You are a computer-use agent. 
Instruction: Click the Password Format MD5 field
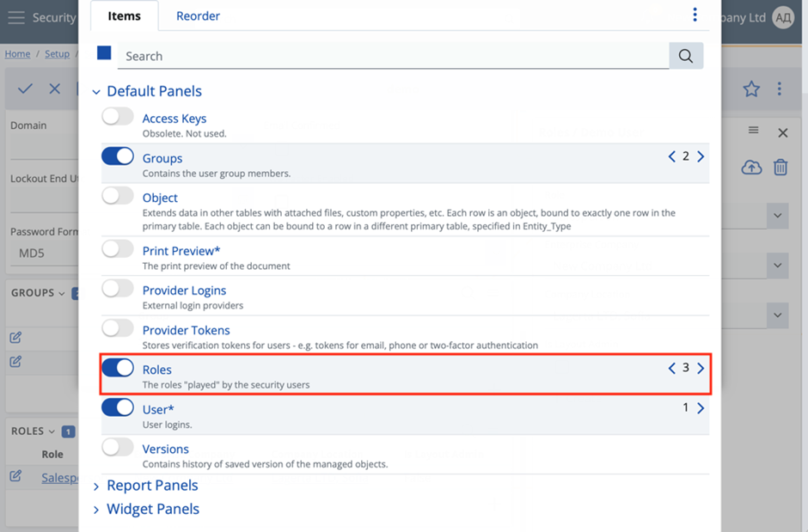click(x=44, y=253)
